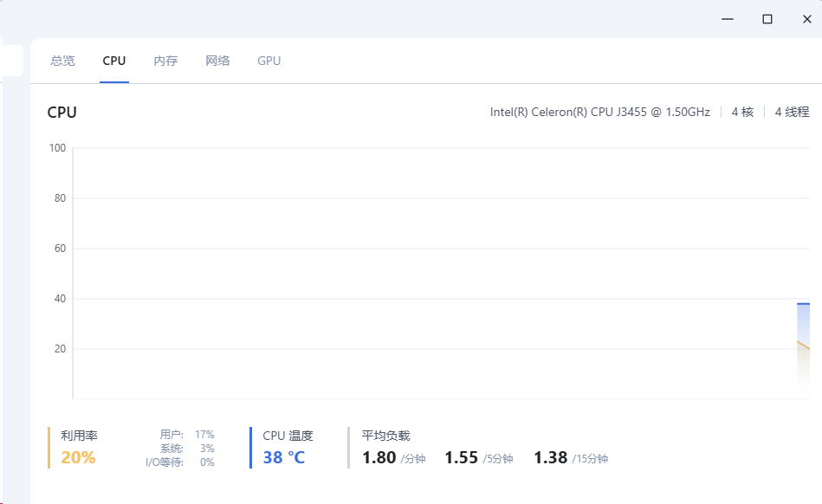822x504 pixels.
Task: Open the 内存 tab
Action: pyautogui.click(x=165, y=61)
